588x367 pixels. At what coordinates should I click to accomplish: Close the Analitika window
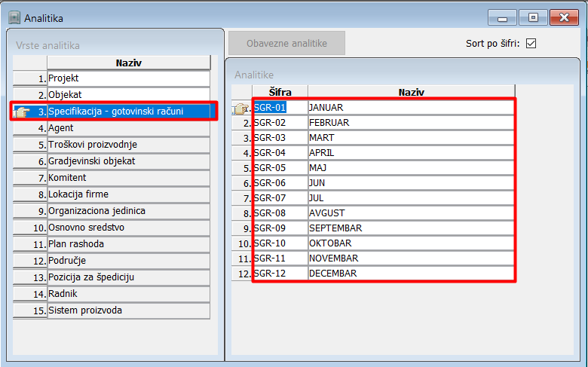tap(564, 17)
